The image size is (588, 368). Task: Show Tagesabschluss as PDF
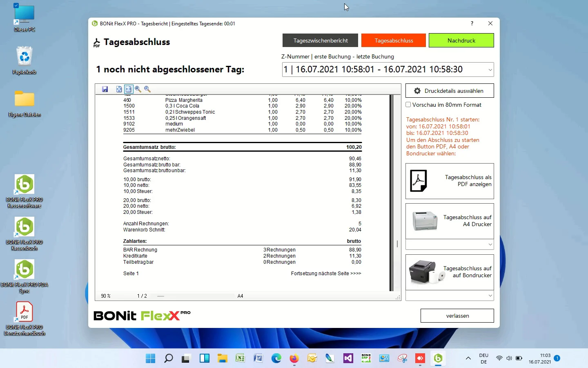tap(450, 181)
